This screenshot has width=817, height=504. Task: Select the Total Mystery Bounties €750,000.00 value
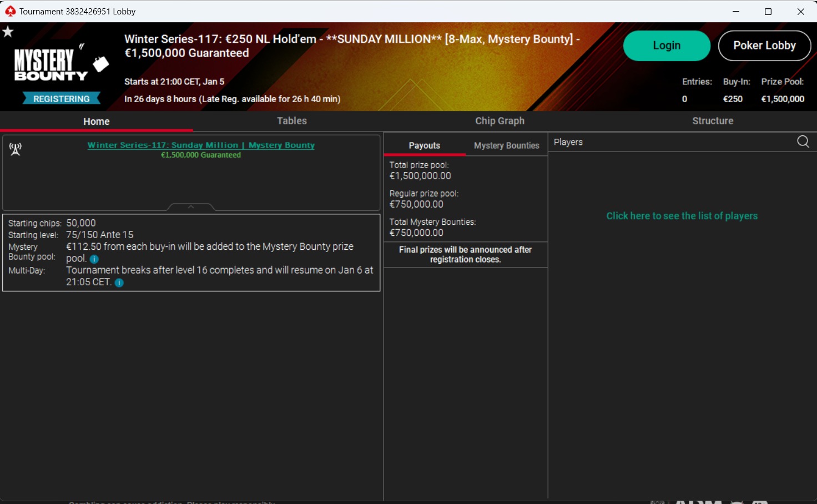[x=416, y=233]
